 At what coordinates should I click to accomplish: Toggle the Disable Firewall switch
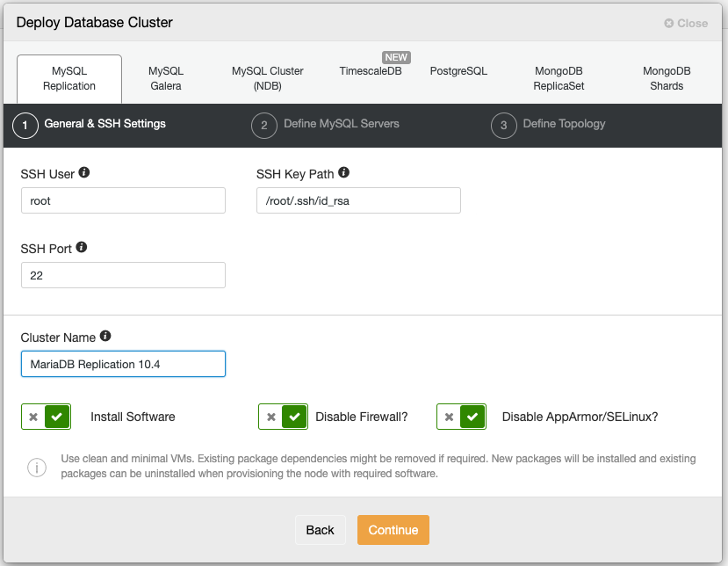284,417
